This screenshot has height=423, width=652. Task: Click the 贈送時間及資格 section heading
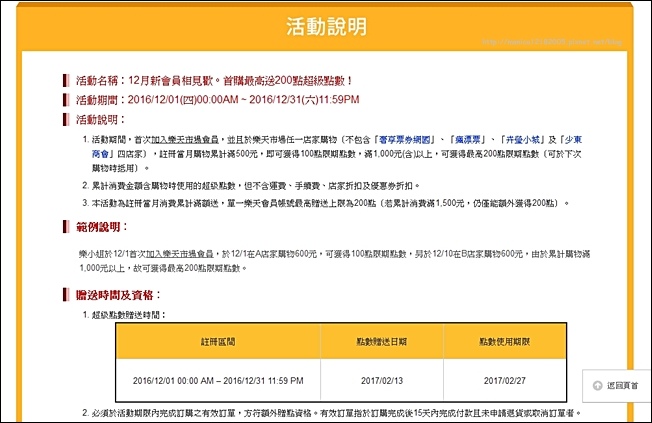(118, 295)
